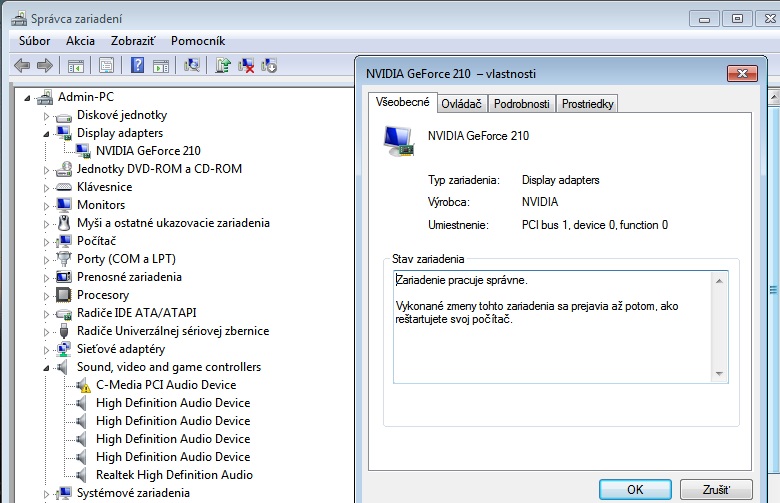780x503 pixels.
Task: Open the Akcia menu
Action: [80, 41]
